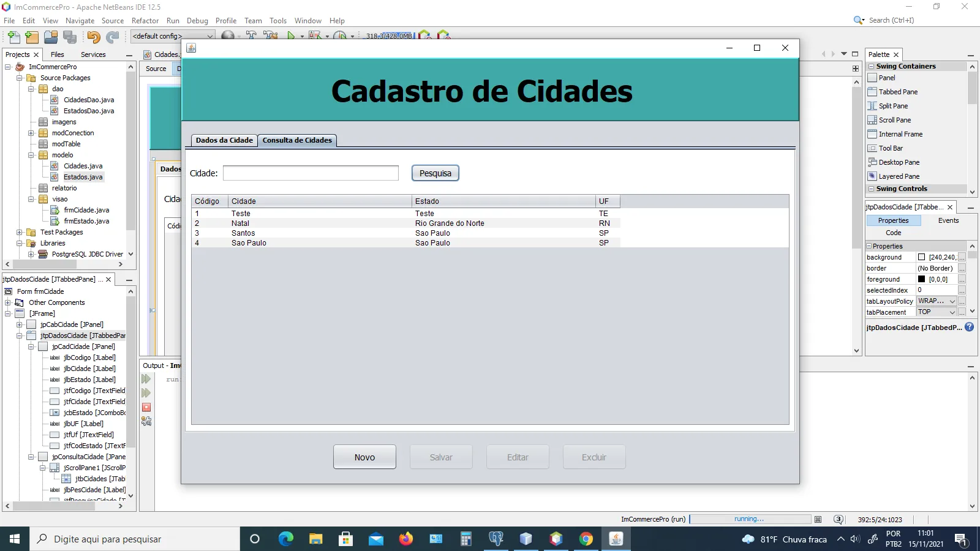Image resolution: width=980 pixels, height=551 pixels.
Task: Click the Undo arrow icon
Action: [x=93, y=37]
